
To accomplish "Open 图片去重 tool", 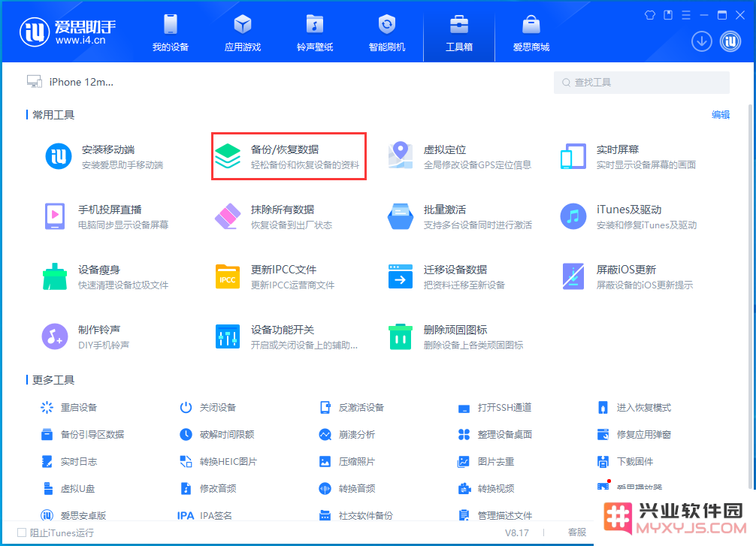I will tap(486, 462).
